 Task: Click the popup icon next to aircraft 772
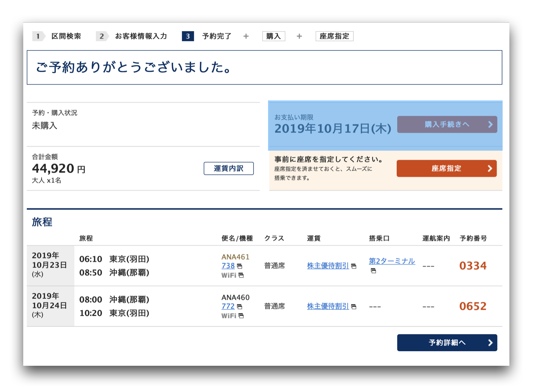240,307
